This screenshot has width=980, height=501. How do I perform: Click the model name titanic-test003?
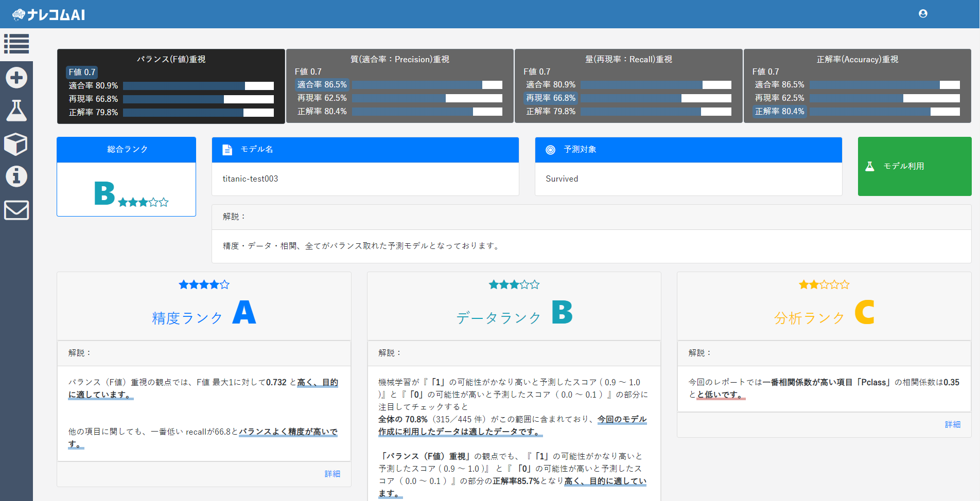click(250, 179)
